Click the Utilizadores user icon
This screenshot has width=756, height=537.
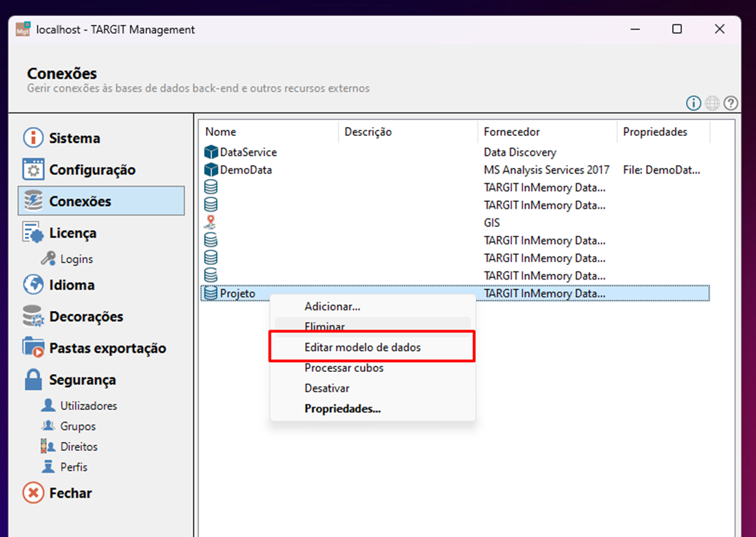[x=49, y=405]
